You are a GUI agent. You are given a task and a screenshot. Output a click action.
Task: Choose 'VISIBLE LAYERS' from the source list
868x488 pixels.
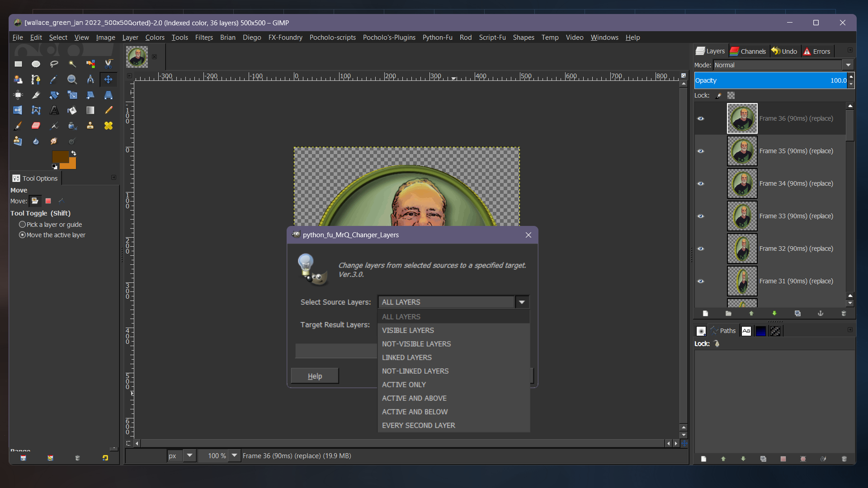coord(407,330)
